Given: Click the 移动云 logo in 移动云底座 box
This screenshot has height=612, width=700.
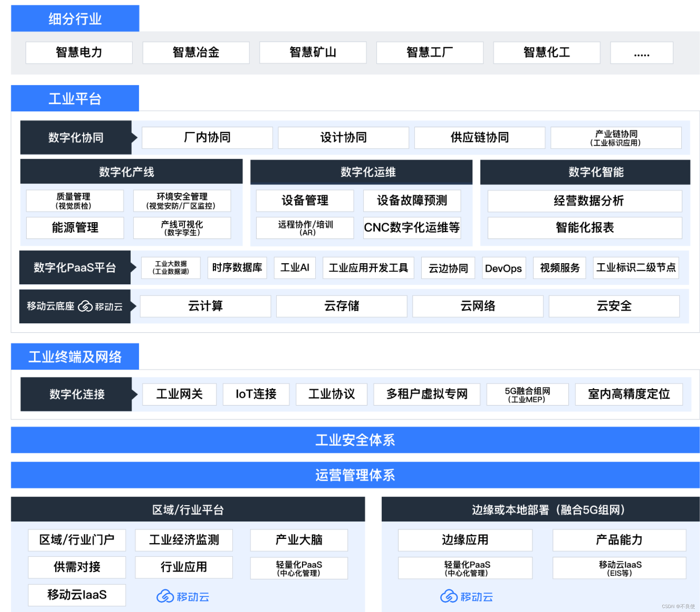Looking at the screenshot, I should click(x=100, y=306).
